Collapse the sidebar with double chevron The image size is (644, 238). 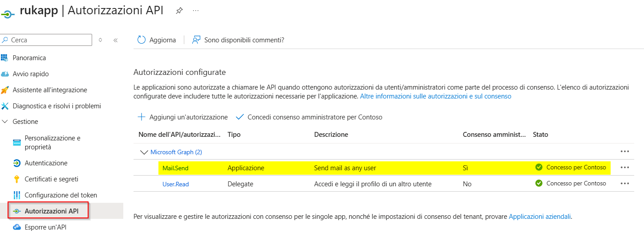tap(115, 40)
